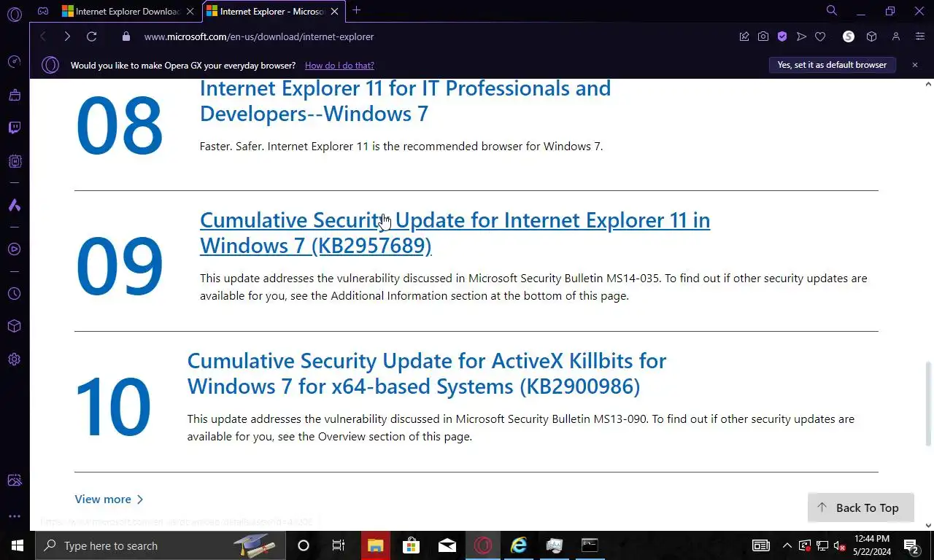Open the pinboard edit icon in address bar
Image resolution: width=934 pixels, height=560 pixels.
744,36
